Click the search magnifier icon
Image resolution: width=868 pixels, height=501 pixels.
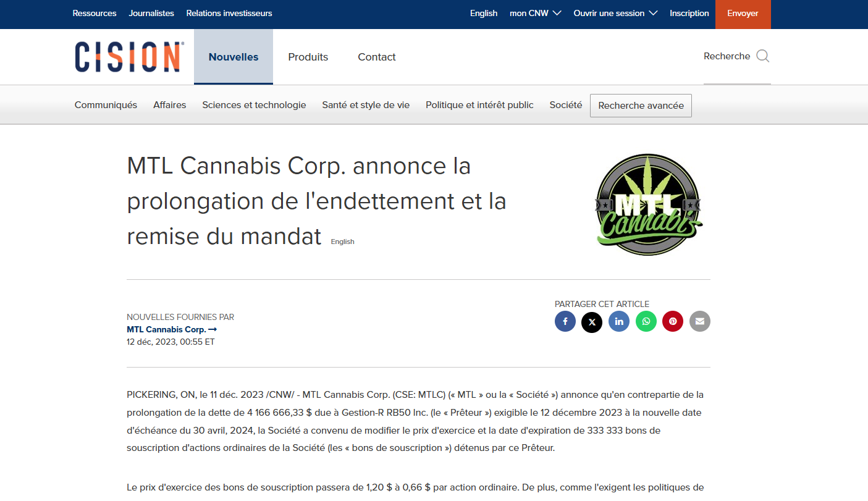[x=763, y=56]
